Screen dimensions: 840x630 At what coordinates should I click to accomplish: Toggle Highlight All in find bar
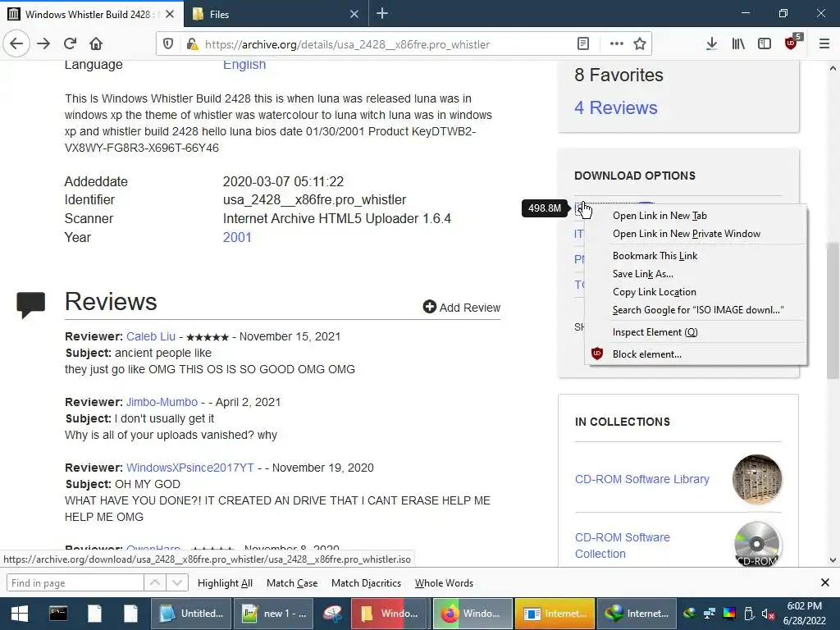pos(225,583)
